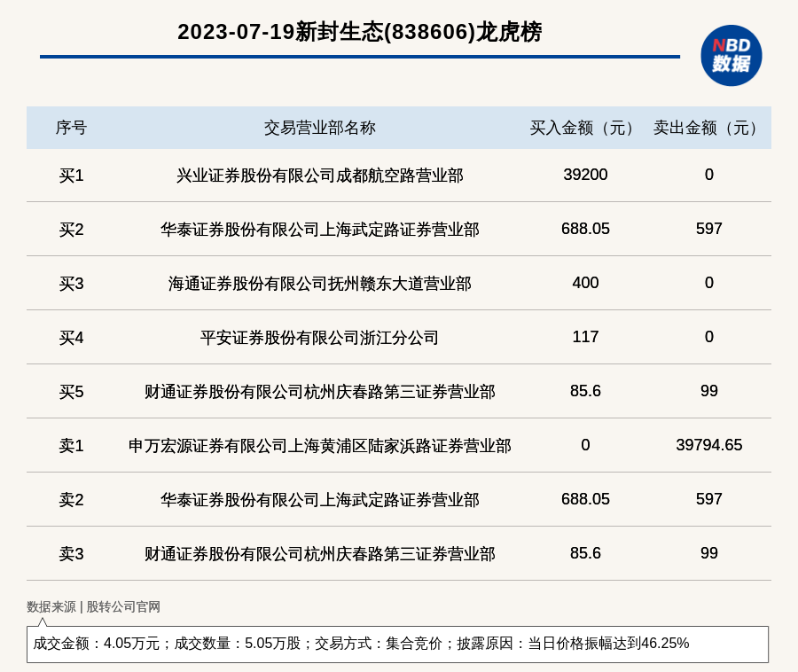Click 华泰证券 上海武定路 name in 卖2 row
This screenshot has width=798, height=672.
[x=319, y=499]
